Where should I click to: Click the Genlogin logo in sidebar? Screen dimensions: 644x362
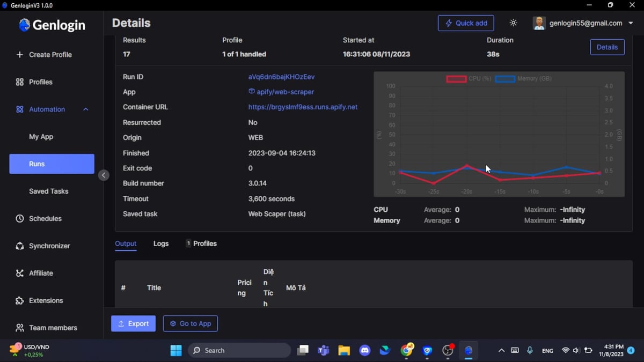52,25
